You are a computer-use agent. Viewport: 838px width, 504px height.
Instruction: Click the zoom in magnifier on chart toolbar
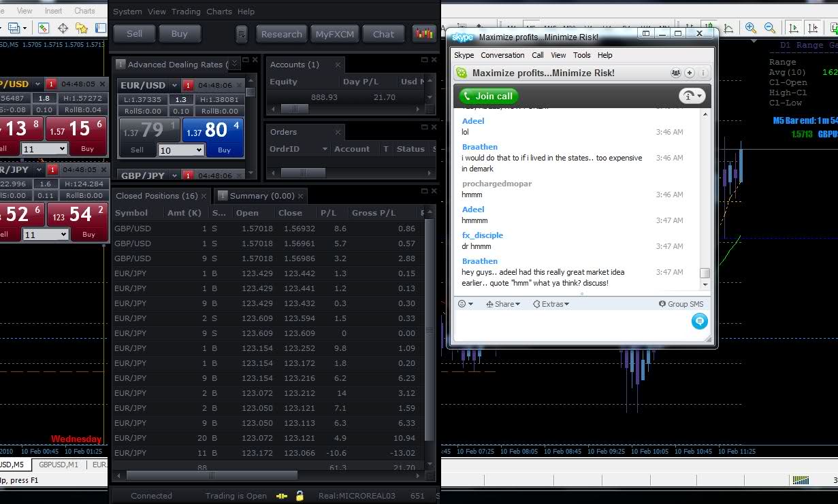[750, 28]
